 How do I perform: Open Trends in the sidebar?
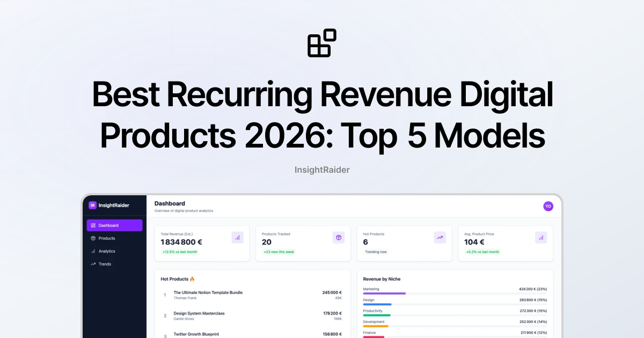pyautogui.click(x=114, y=264)
